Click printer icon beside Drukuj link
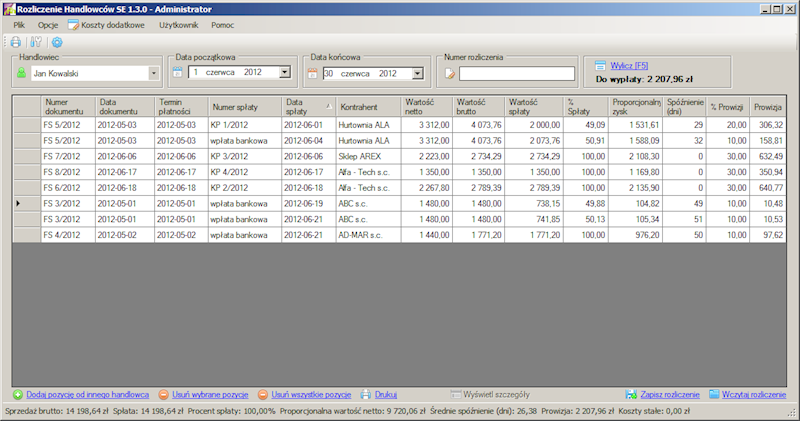Viewport: 800px width, 421px height. click(365, 394)
